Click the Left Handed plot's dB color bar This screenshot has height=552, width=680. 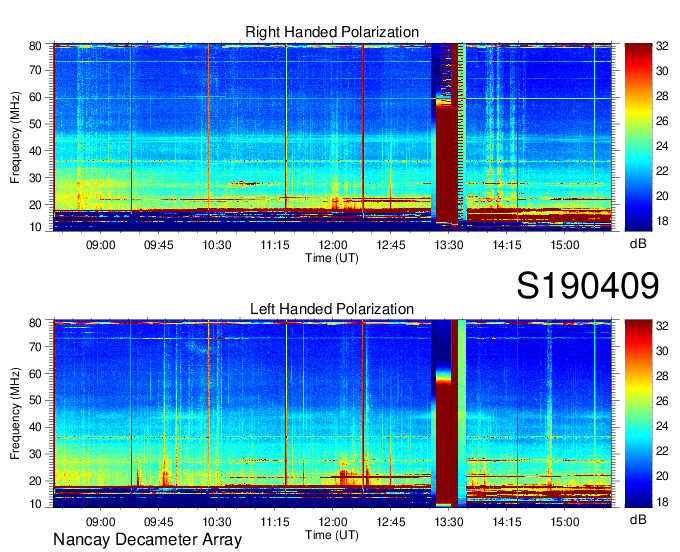pyautogui.click(x=638, y=413)
